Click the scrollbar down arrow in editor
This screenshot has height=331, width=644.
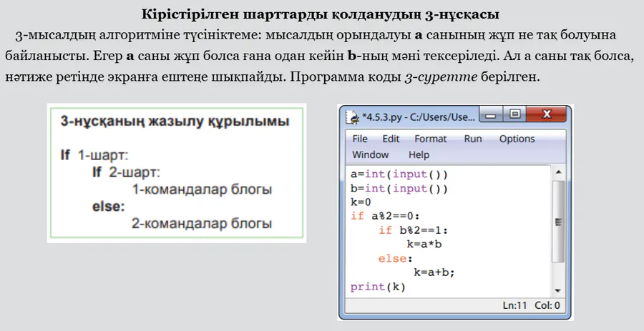558,290
